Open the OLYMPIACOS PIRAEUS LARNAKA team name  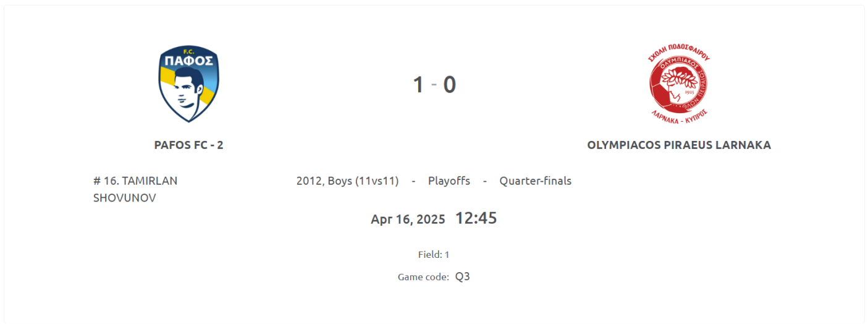point(679,145)
